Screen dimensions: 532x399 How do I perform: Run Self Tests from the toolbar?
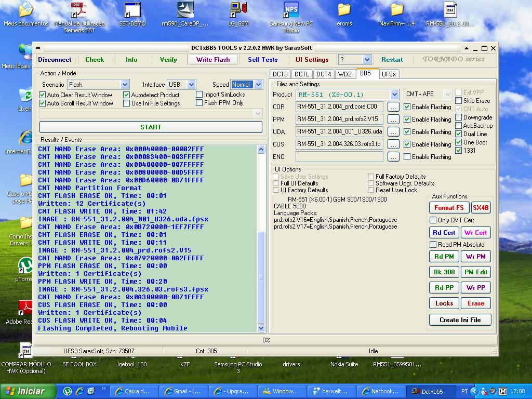coord(262,60)
